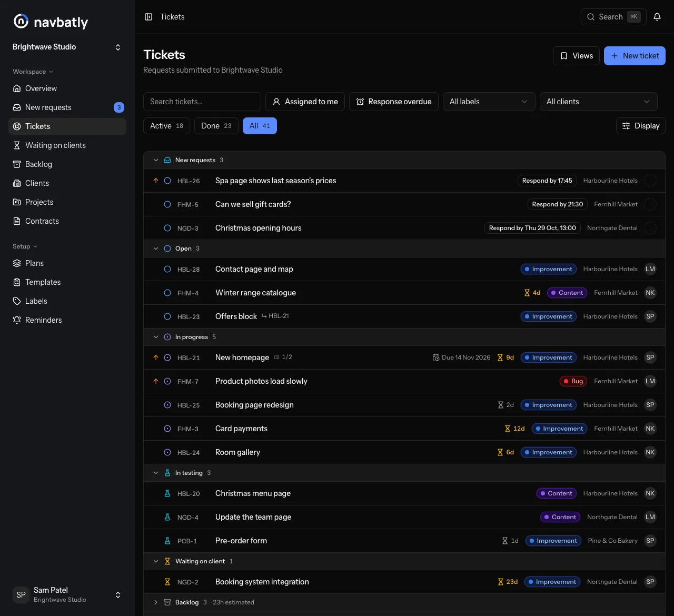
Task: Click the status circle for HBL-26
Action: (x=167, y=181)
